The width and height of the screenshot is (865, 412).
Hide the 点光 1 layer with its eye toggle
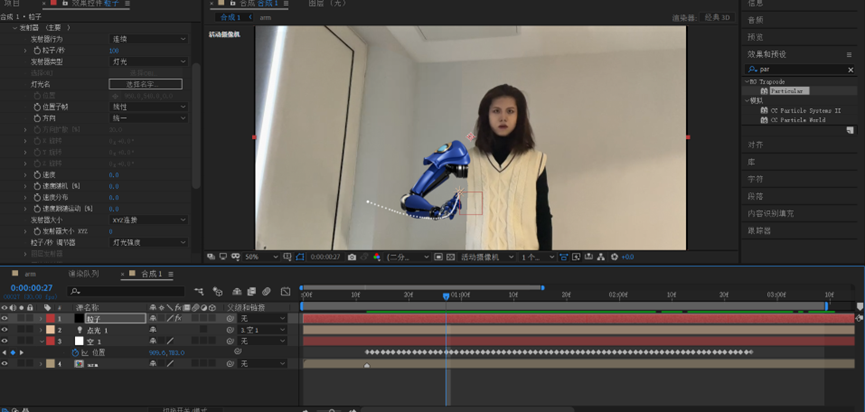4,330
